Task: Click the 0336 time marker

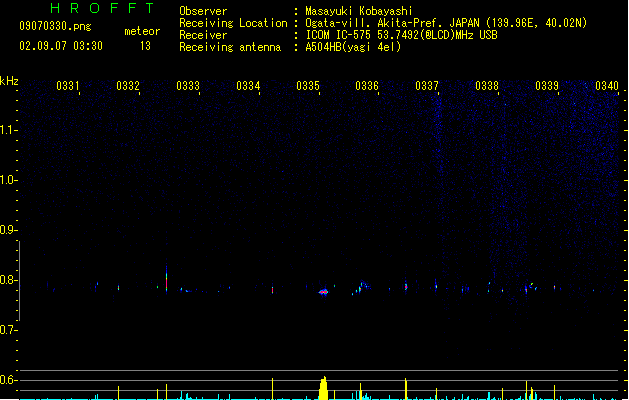Action: tap(367, 86)
